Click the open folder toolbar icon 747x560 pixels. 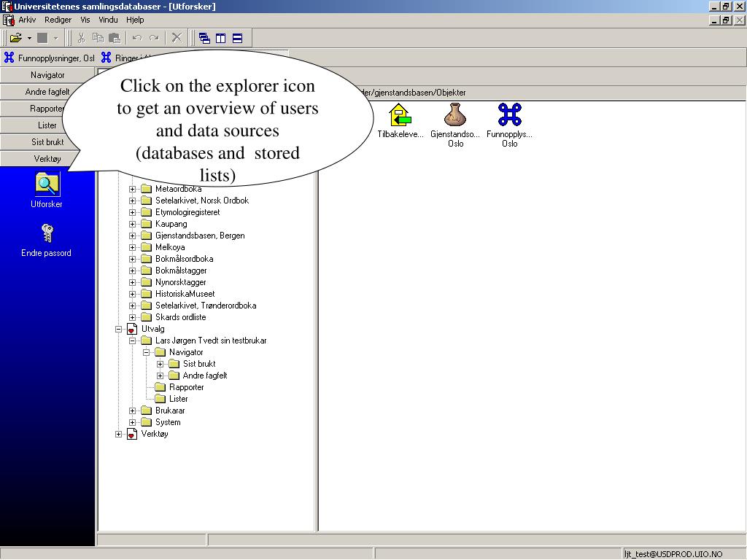(x=16, y=38)
